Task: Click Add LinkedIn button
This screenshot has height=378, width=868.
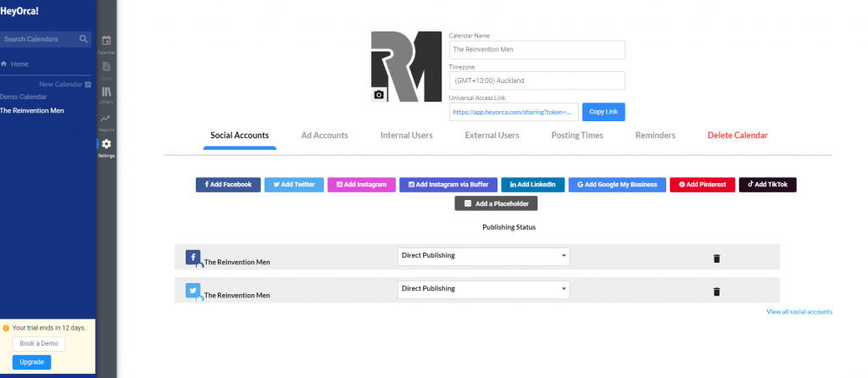Action: point(532,185)
